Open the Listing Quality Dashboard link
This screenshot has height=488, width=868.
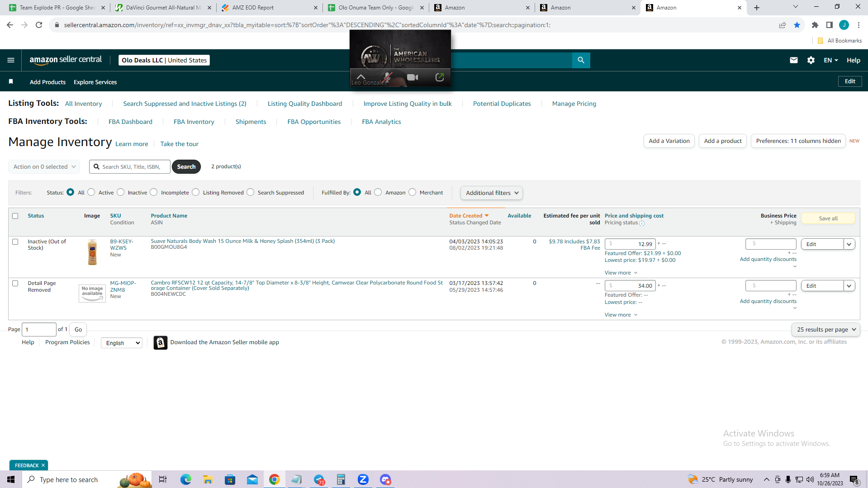305,104
